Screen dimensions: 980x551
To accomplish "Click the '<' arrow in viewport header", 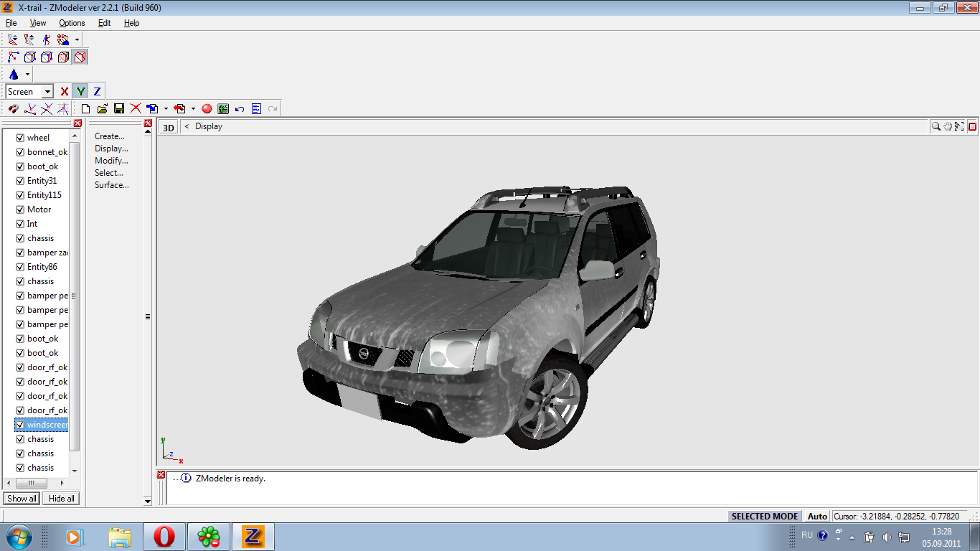I will point(187,126).
